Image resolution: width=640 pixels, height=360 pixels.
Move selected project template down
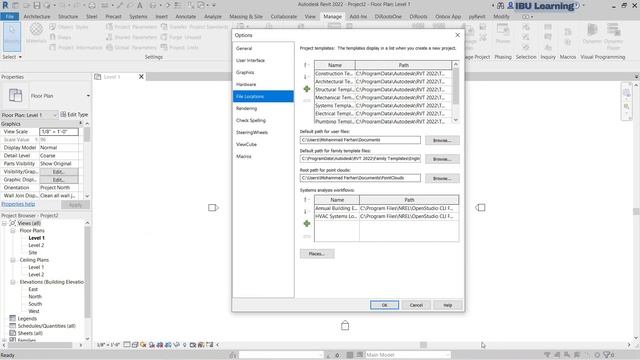pyautogui.click(x=305, y=77)
